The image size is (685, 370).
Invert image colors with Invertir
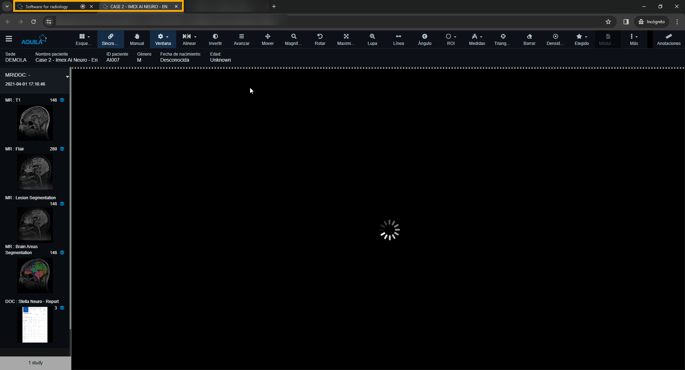coord(215,39)
